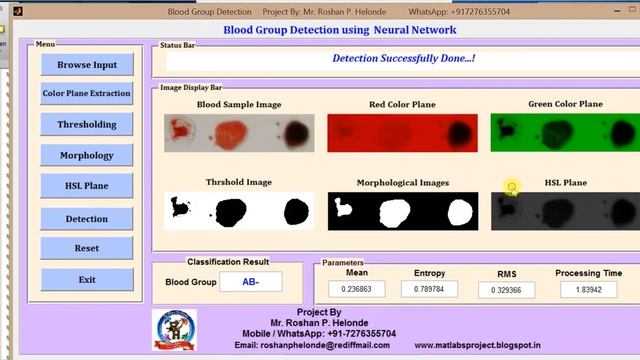Open the Green Color Plane image
Screen dimensions: 640x360
click(x=565, y=133)
